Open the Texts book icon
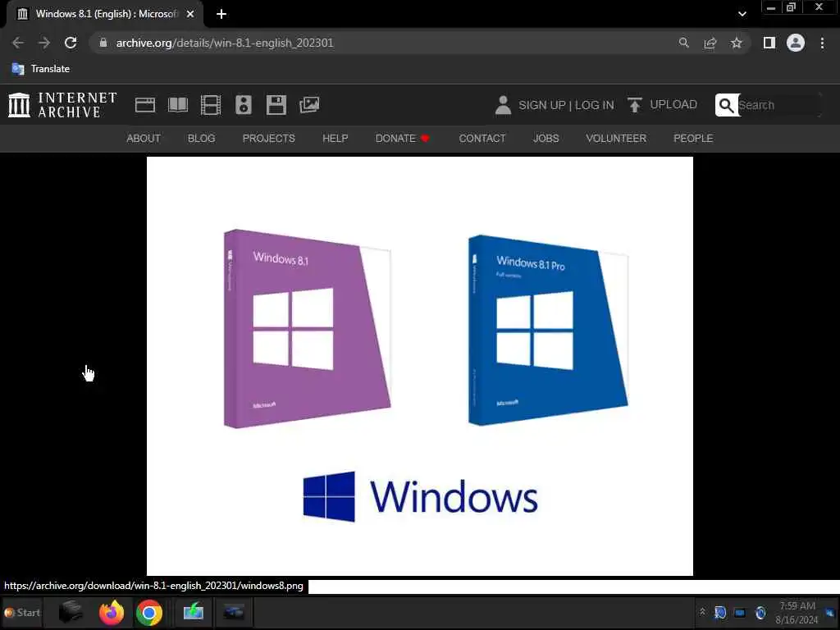Viewport: 840px width, 630px height. pos(178,105)
